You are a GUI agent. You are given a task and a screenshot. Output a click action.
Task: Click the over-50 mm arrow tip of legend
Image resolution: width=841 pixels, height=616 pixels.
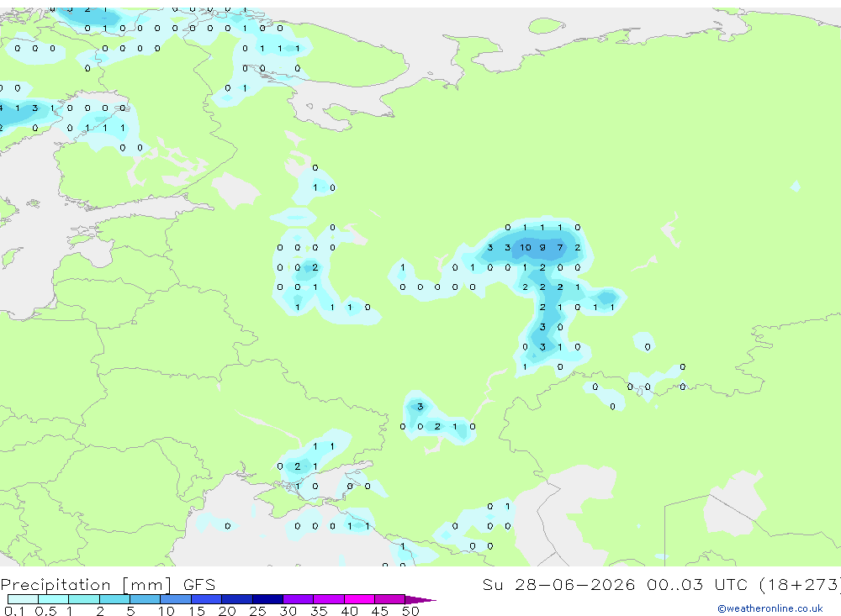pos(420,599)
